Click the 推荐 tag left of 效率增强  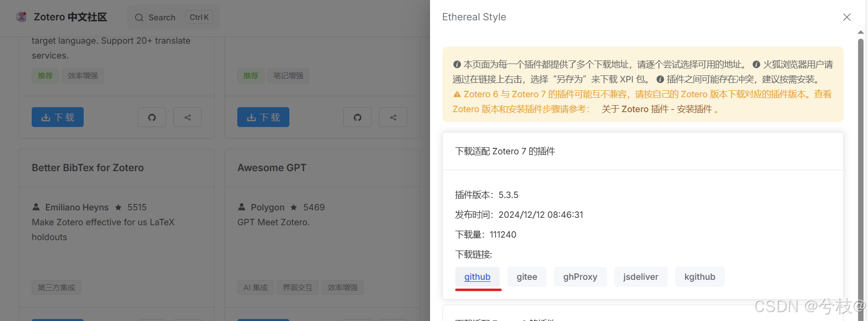coord(45,75)
